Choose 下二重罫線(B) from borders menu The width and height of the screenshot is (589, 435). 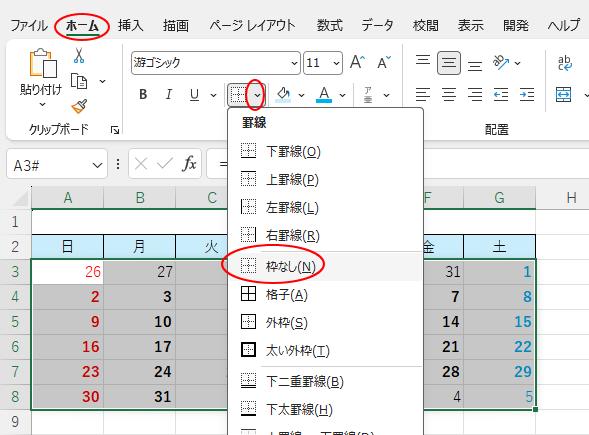click(325, 382)
